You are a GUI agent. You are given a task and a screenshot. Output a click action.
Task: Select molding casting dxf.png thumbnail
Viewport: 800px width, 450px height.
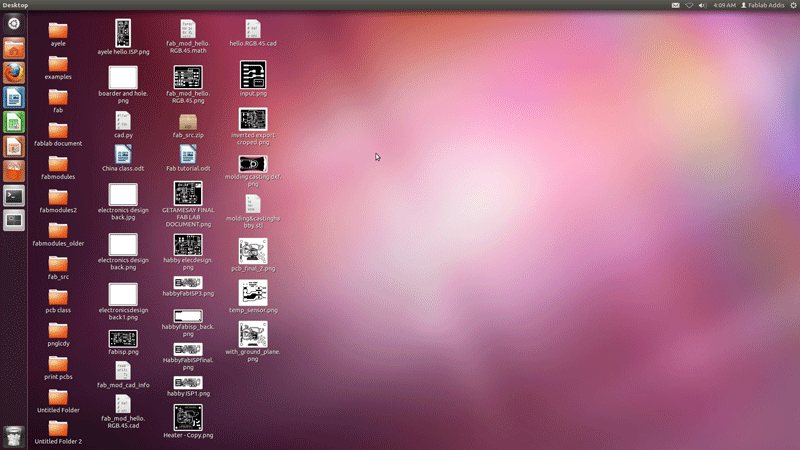[253, 164]
